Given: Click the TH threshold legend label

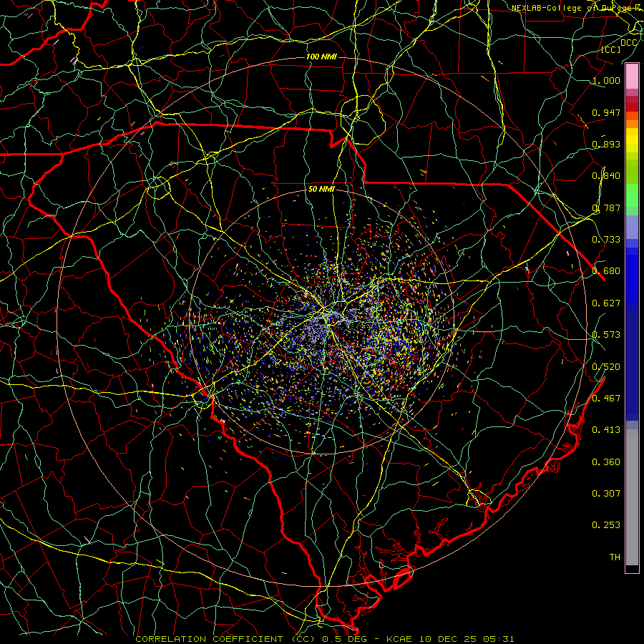Looking at the screenshot, I should pyautogui.click(x=615, y=557).
